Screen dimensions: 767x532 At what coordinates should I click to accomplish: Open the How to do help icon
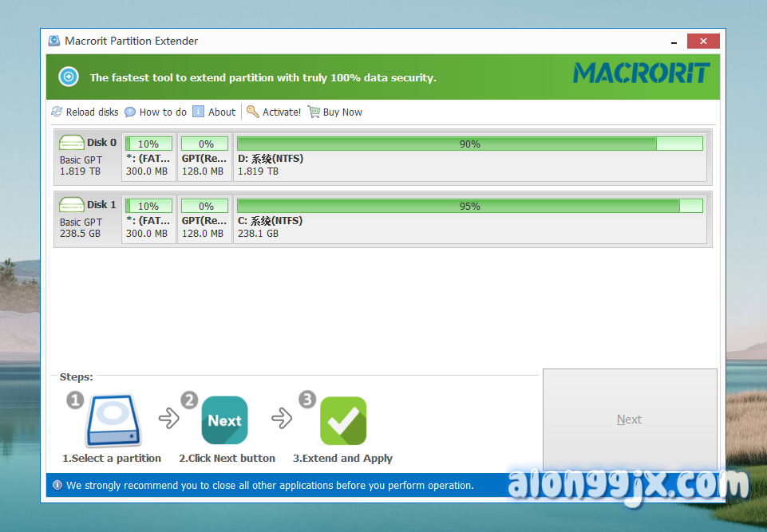click(130, 112)
